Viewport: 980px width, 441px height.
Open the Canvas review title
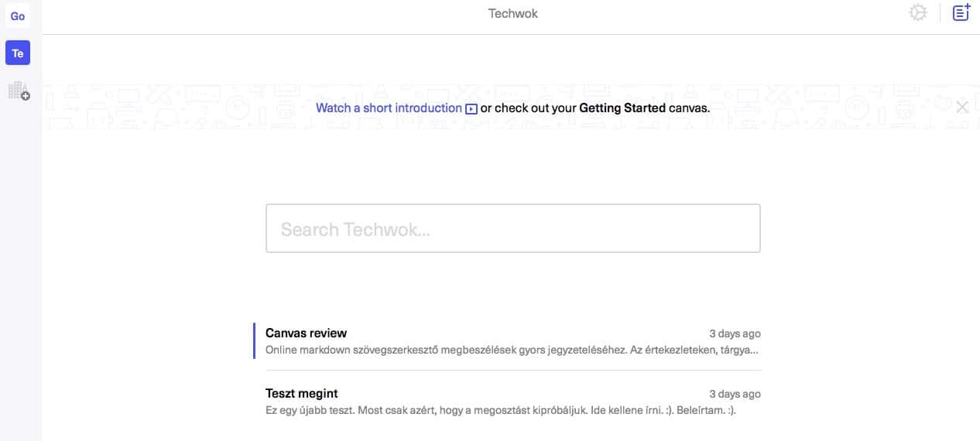point(306,333)
